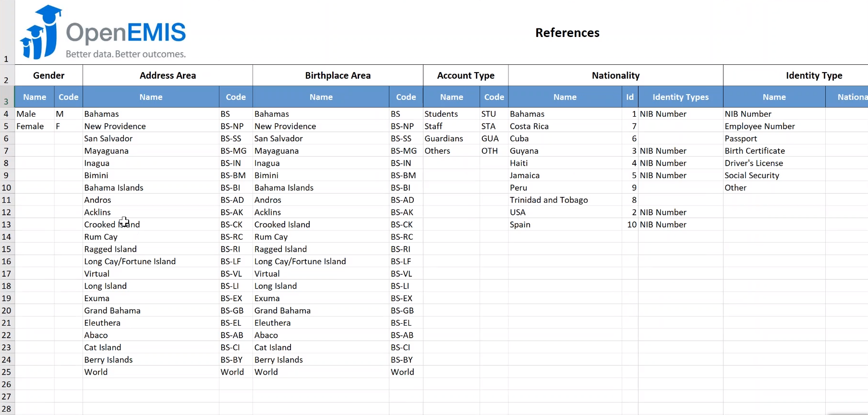This screenshot has width=868, height=415.
Task: Select Birthplace Area cell Cat Island
Action: coord(321,347)
